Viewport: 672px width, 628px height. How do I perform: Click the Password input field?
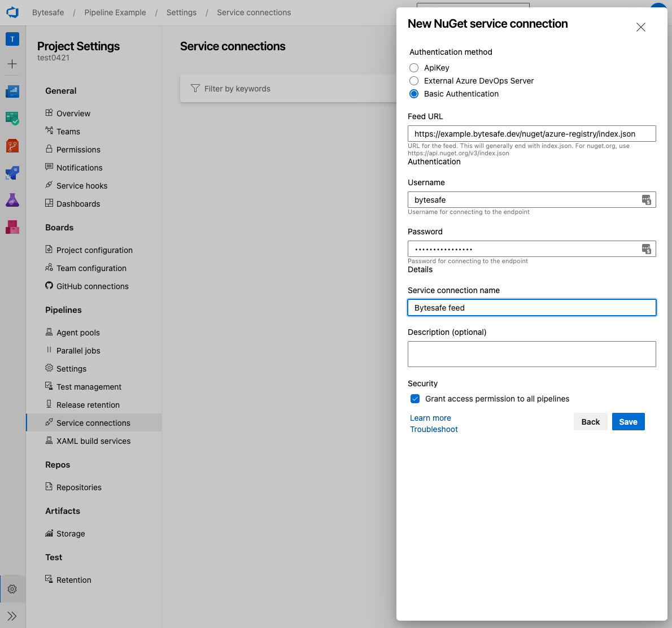[x=532, y=248]
